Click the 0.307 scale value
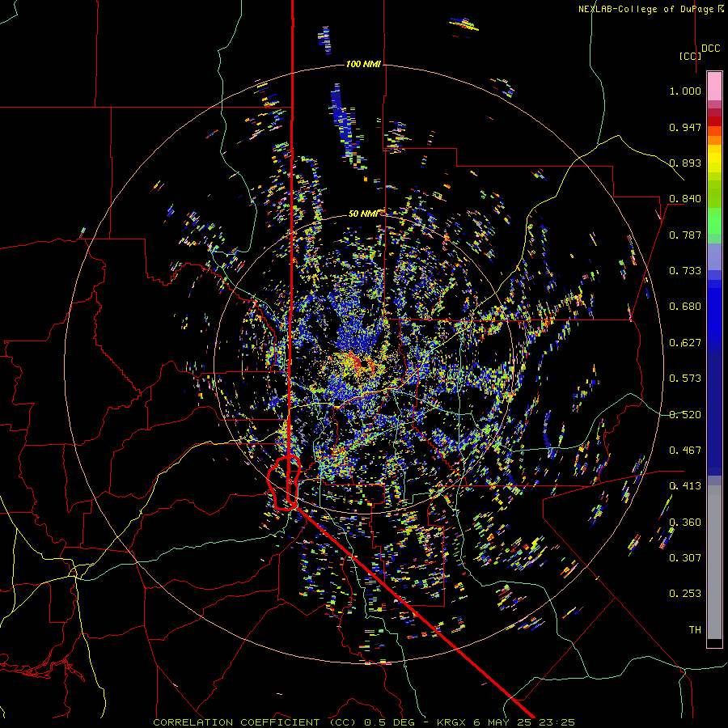 (685, 558)
